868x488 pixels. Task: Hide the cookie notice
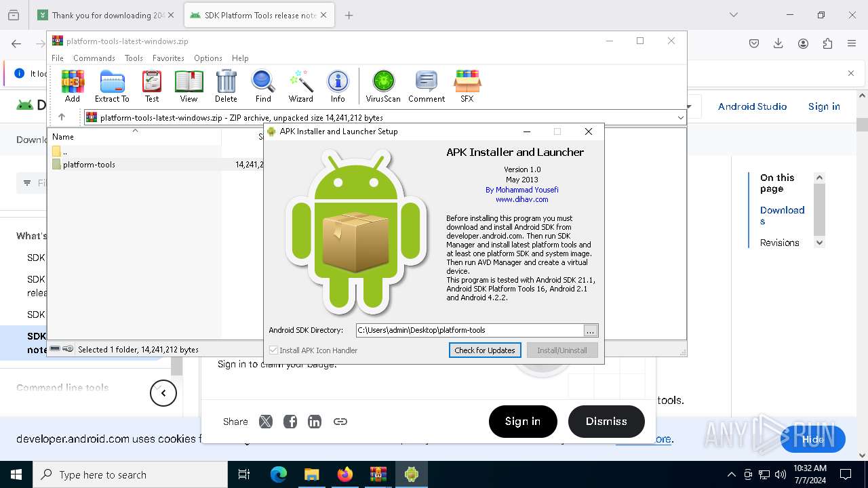[813, 439]
